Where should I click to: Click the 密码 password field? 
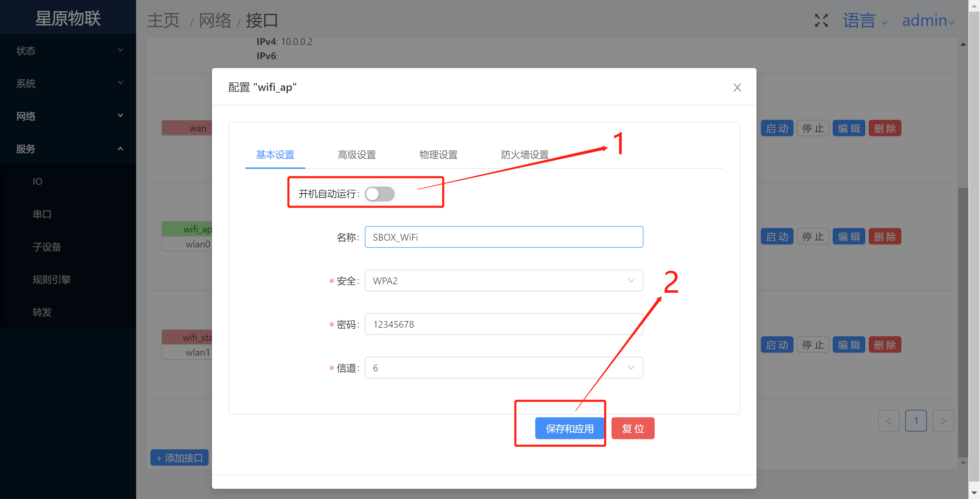click(x=503, y=324)
